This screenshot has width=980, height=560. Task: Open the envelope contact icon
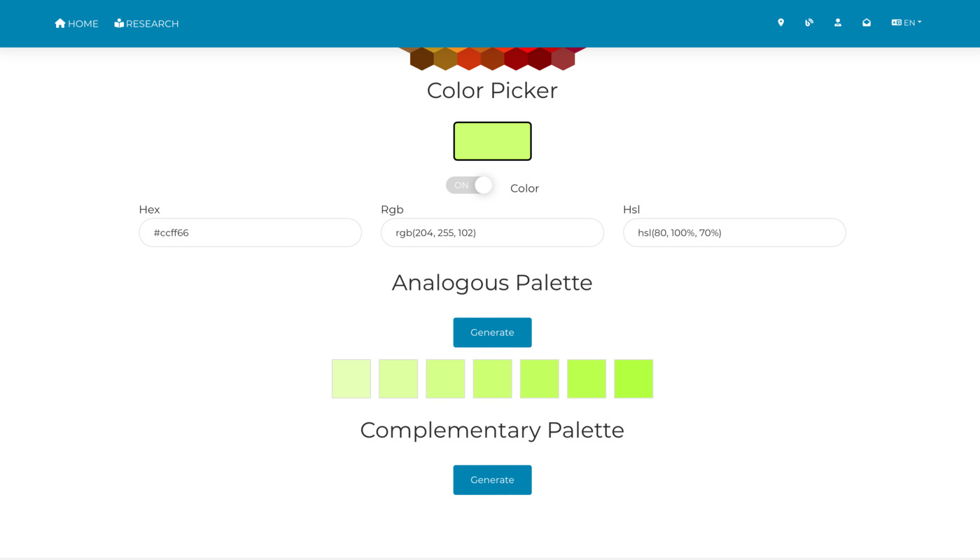(867, 22)
